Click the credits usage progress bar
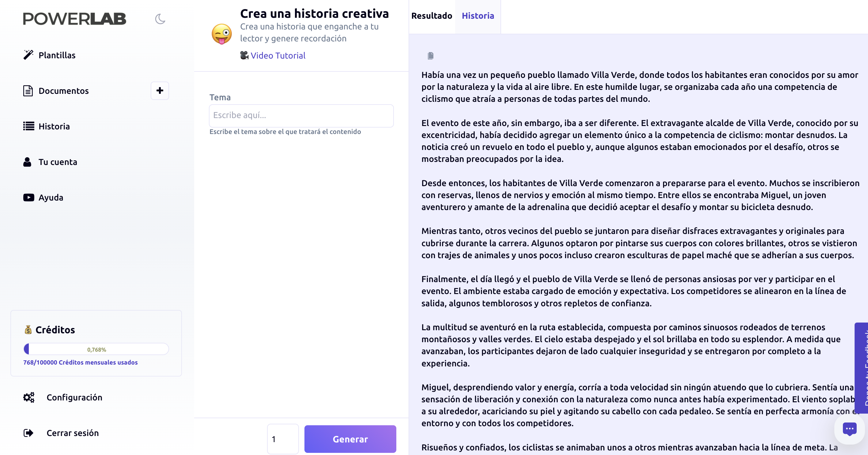This screenshot has height=455, width=868. pos(96,349)
